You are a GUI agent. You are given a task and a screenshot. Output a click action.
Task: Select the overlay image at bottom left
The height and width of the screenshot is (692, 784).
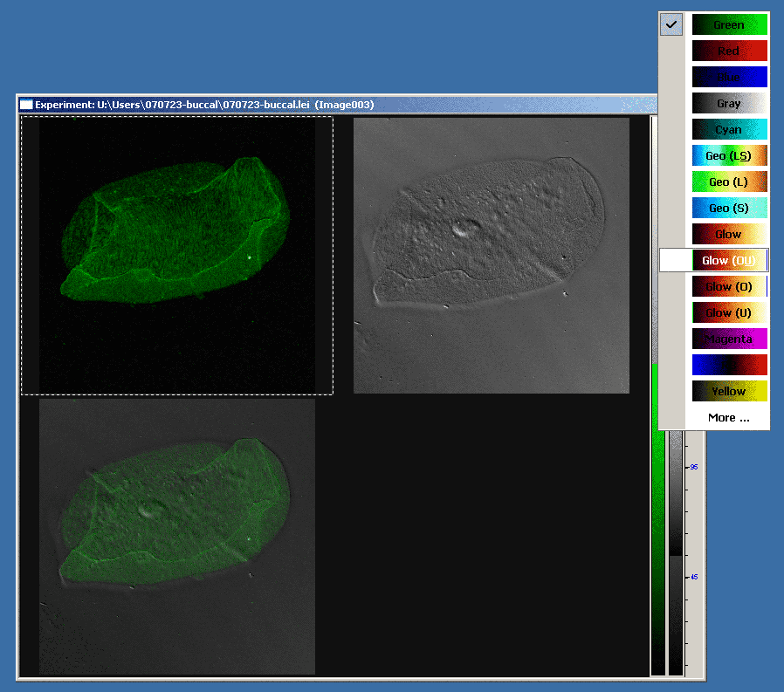pyautogui.click(x=177, y=537)
